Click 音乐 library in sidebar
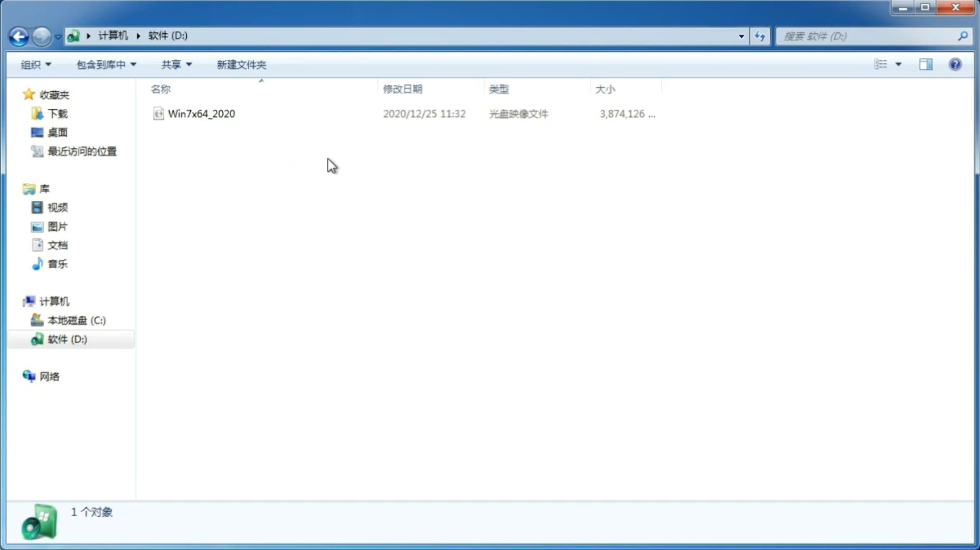980x550 pixels. (57, 264)
